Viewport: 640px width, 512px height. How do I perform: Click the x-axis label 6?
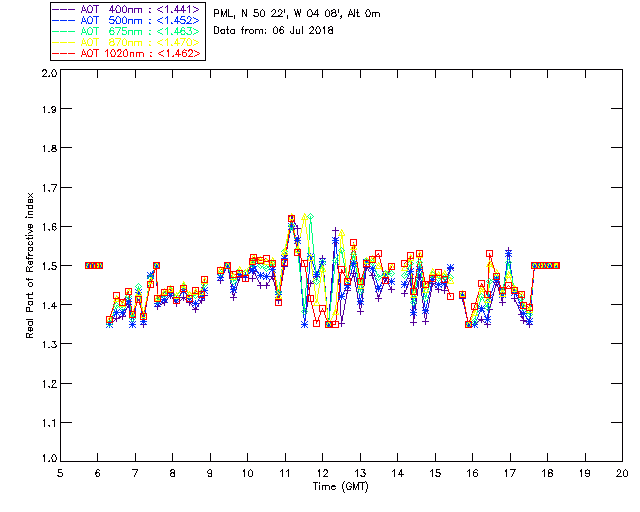pos(98,473)
